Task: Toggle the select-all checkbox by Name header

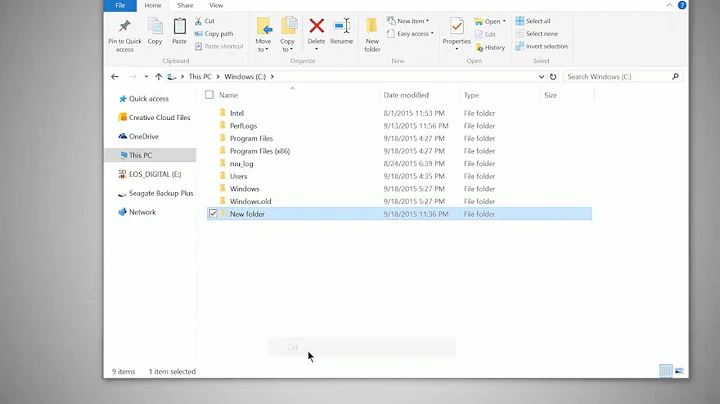Action: coord(209,95)
